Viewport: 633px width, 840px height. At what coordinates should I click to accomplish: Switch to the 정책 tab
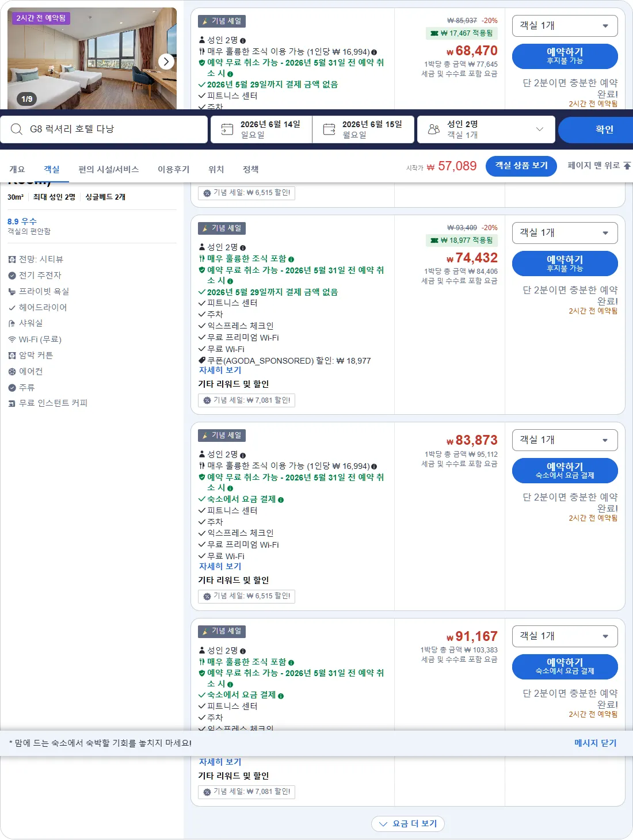point(251,169)
